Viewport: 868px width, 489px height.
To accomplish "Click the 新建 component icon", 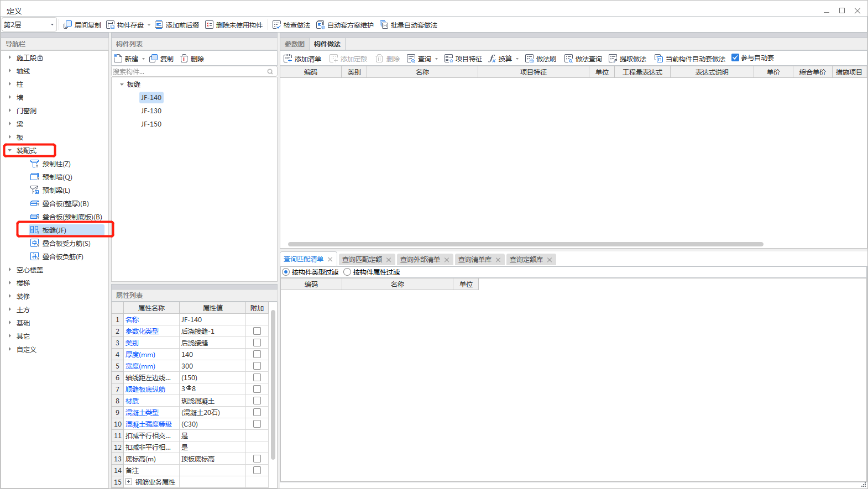I will pyautogui.click(x=118, y=59).
